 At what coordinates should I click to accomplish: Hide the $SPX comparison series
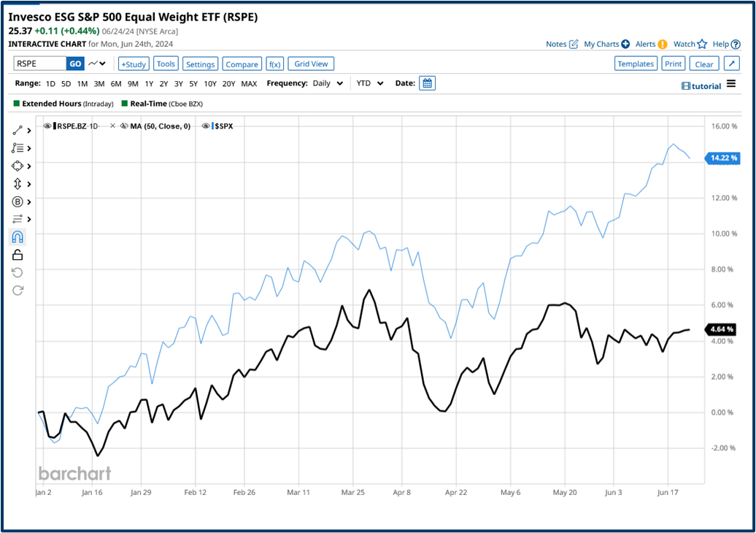[208, 126]
